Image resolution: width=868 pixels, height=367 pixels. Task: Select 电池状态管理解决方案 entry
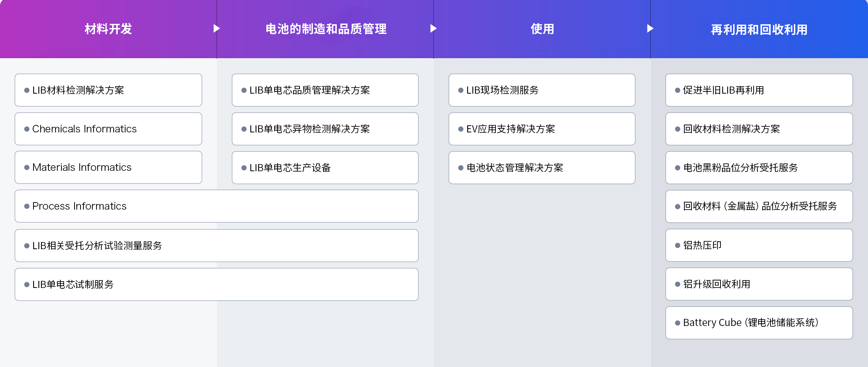[x=542, y=168]
